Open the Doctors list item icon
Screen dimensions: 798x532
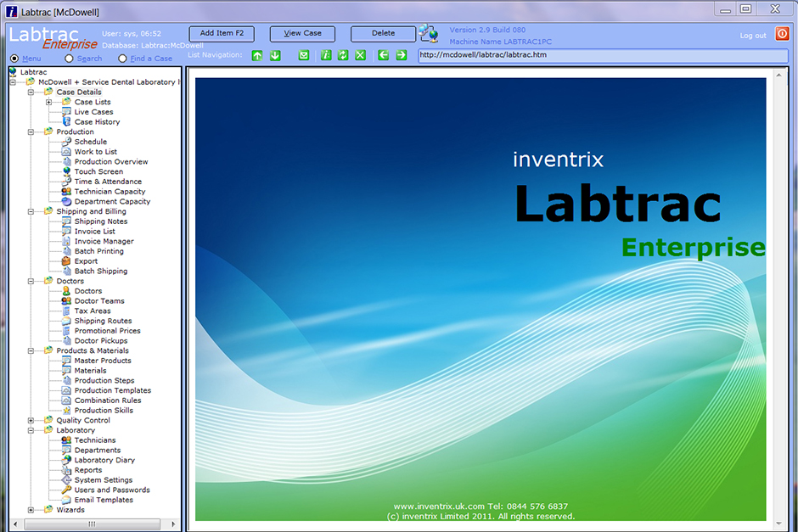(x=66, y=291)
